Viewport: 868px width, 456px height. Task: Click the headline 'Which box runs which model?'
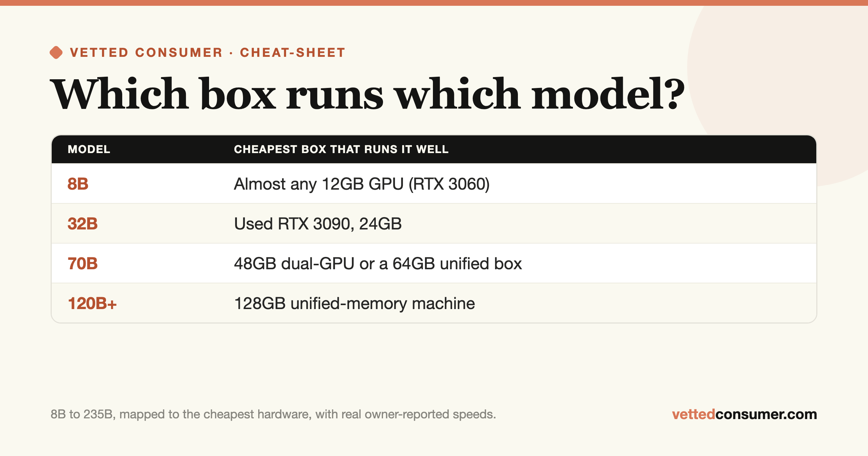point(367,93)
